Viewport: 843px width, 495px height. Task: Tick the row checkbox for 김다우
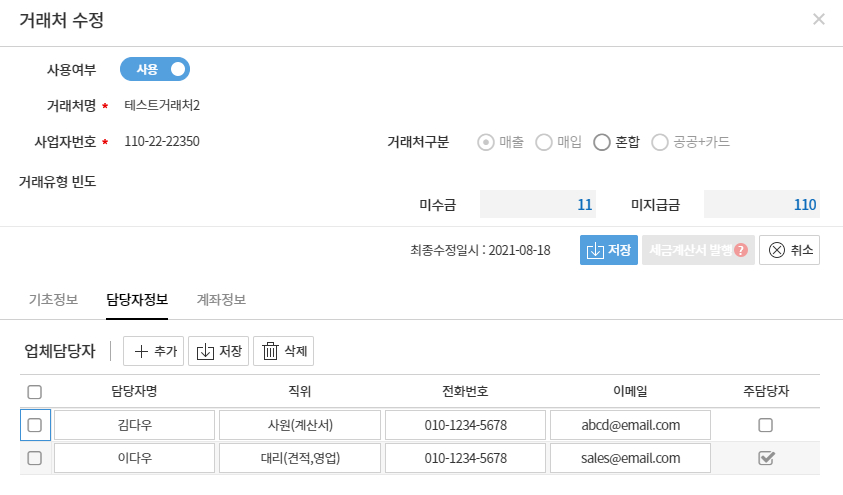[34, 425]
